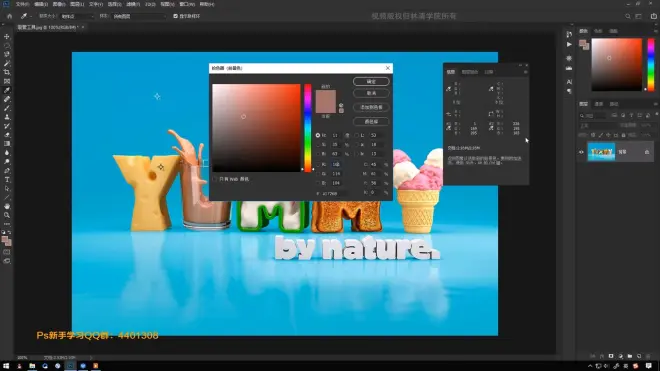Switch to the Channels tab in Layers panel
This screenshot has width=660, height=371.
click(599, 104)
